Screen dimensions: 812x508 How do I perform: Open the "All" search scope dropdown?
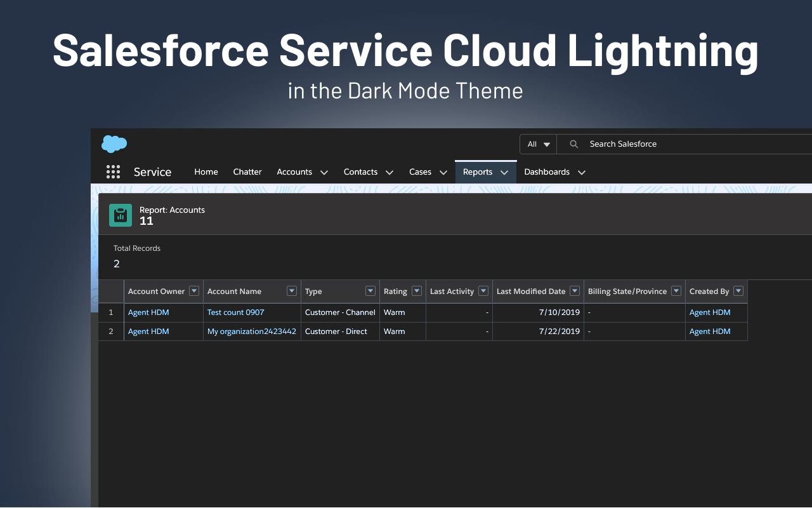tap(538, 144)
